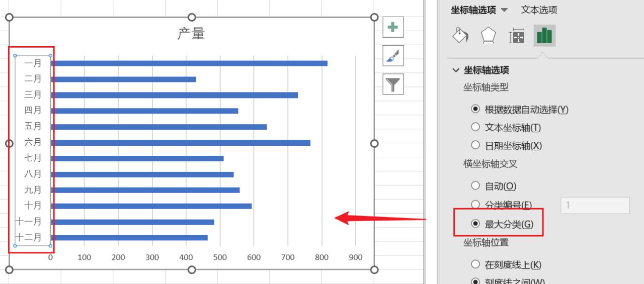Open the Chart Styles paintbrush button
Viewport: 644px width, 284px height.
[393, 55]
